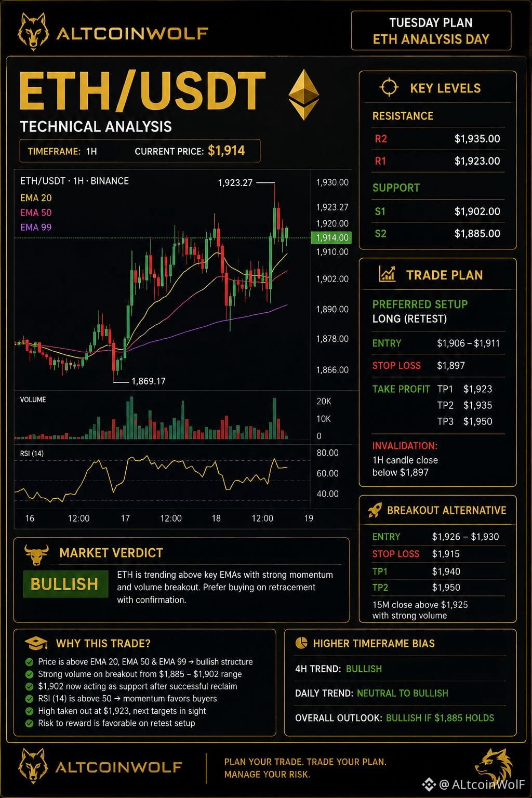This screenshot has width=532, height=798.
Task: Click the wolf logo beside ALTCOINWOLF header
Action: coord(33,31)
